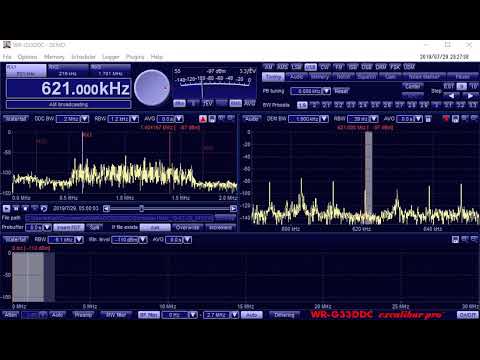Expand the DDC BW dropdown
Screen dimensions: 480x360
(x=85, y=119)
